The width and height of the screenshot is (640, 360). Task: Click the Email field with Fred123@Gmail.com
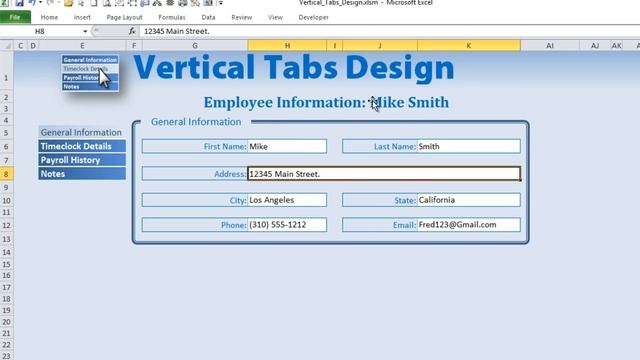(x=469, y=225)
